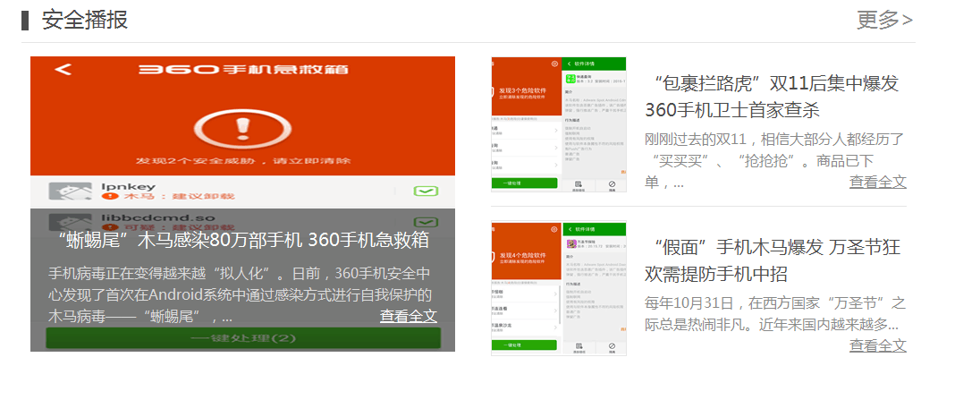
Task: Click green 一键处理 button in 假面 thumbnail
Action: coord(524,345)
